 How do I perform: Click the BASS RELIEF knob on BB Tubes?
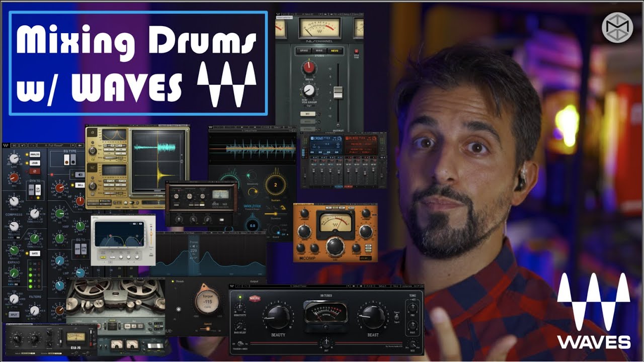[x=240, y=325]
